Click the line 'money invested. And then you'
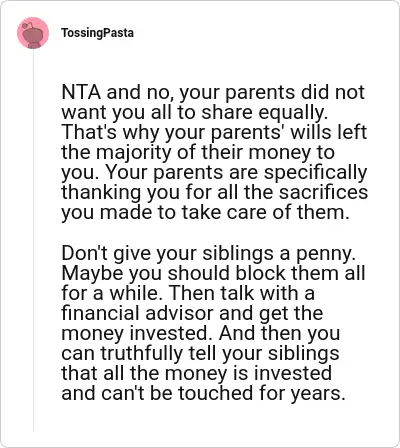The width and height of the screenshot is (400, 448). click(x=201, y=333)
